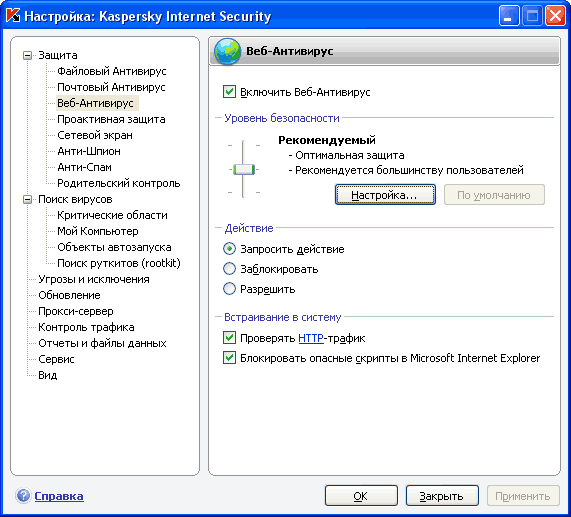
Task: Select Сетевой экран in the tree
Action: point(95,135)
